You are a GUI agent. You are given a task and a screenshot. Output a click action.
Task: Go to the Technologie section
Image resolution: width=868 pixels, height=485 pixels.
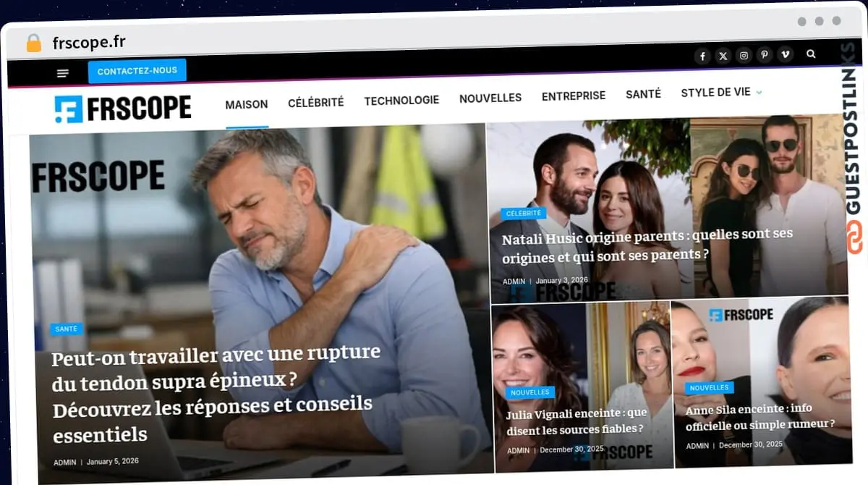(x=401, y=101)
